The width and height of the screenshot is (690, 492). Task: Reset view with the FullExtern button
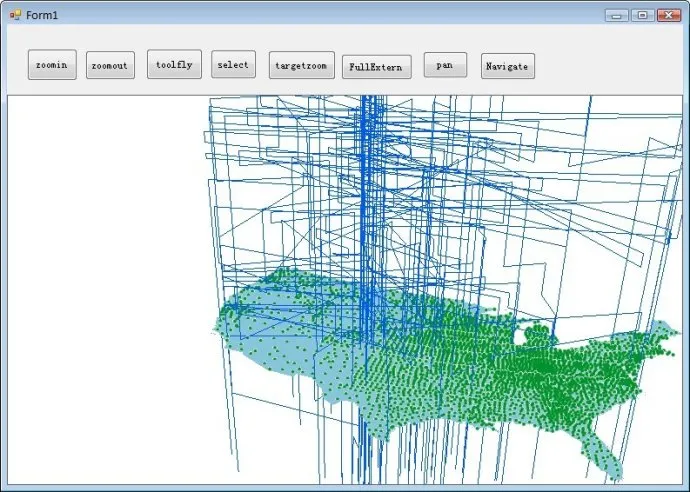(x=377, y=67)
